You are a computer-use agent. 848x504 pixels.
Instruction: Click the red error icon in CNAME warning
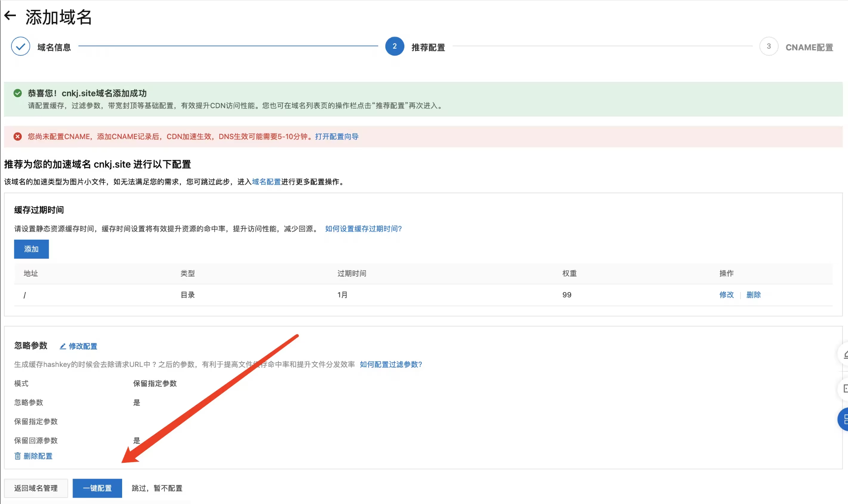(x=17, y=137)
